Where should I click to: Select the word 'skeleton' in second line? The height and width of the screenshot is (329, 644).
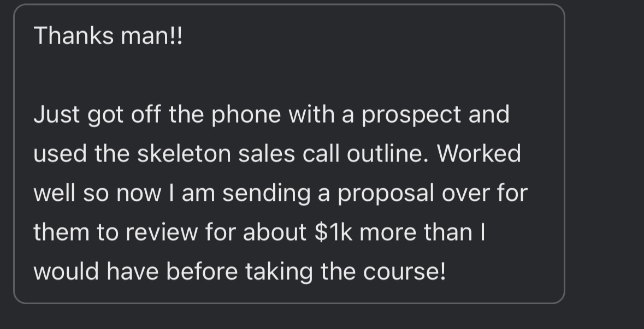(184, 153)
